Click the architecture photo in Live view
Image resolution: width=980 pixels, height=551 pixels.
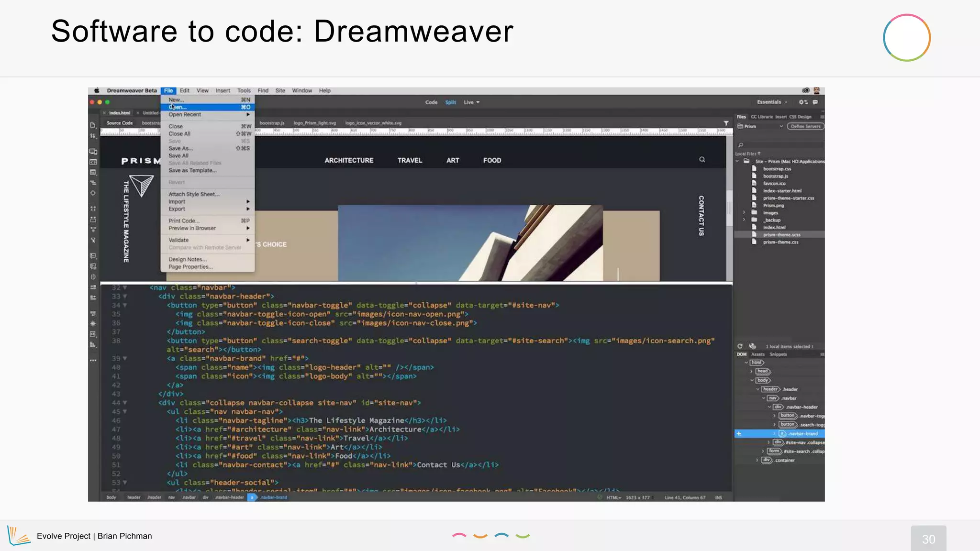point(470,243)
